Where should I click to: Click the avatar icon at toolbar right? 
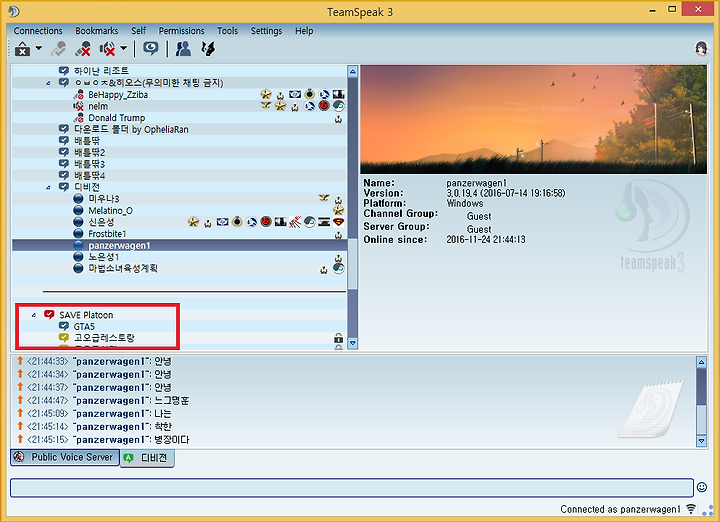pyautogui.click(x=702, y=48)
